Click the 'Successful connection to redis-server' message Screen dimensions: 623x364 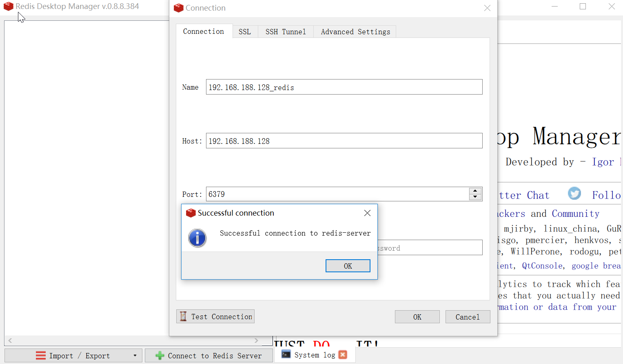[295, 233]
